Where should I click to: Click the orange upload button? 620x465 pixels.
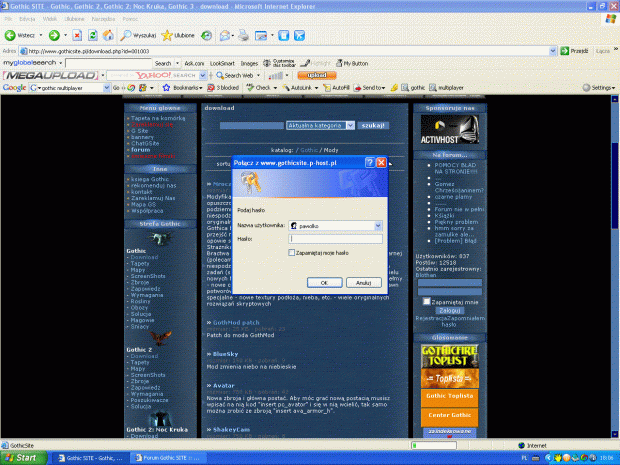[x=317, y=75]
